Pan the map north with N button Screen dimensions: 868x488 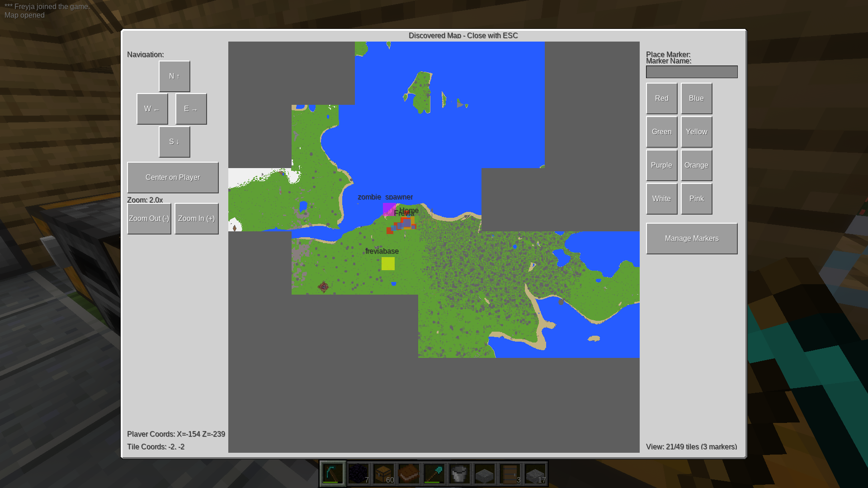[x=174, y=76]
